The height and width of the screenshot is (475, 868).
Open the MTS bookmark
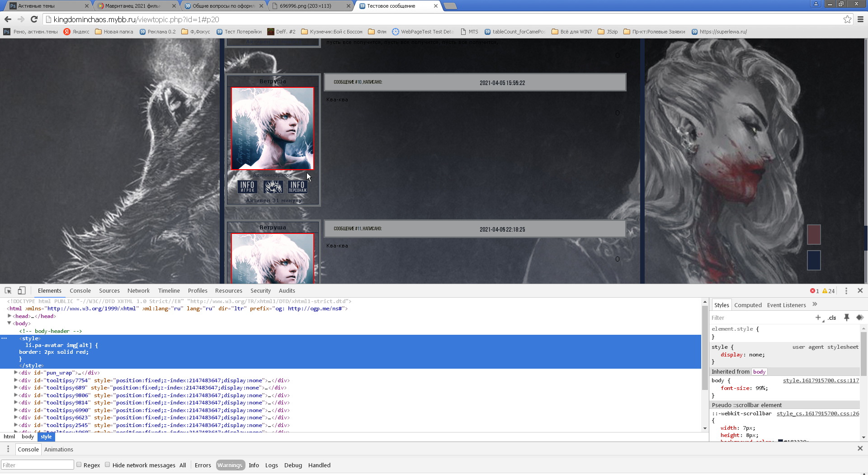(469, 32)
